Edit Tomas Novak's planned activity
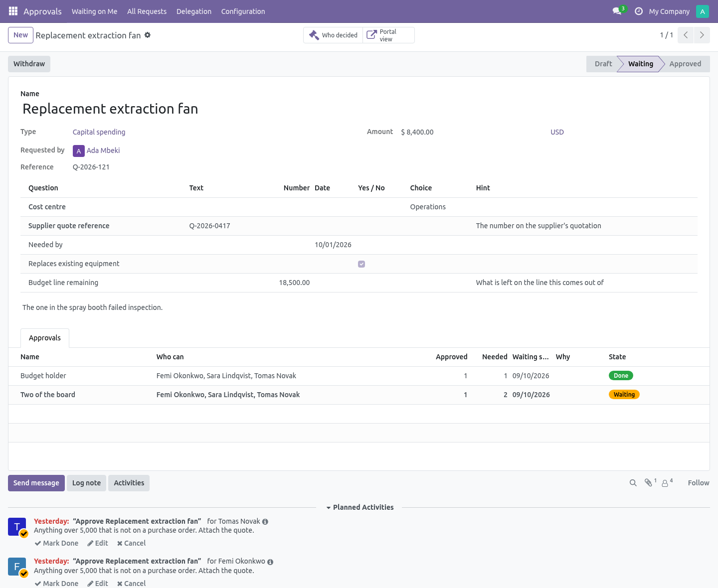The image size is (718, 588). pyautogui.click(x=98, y=543)
